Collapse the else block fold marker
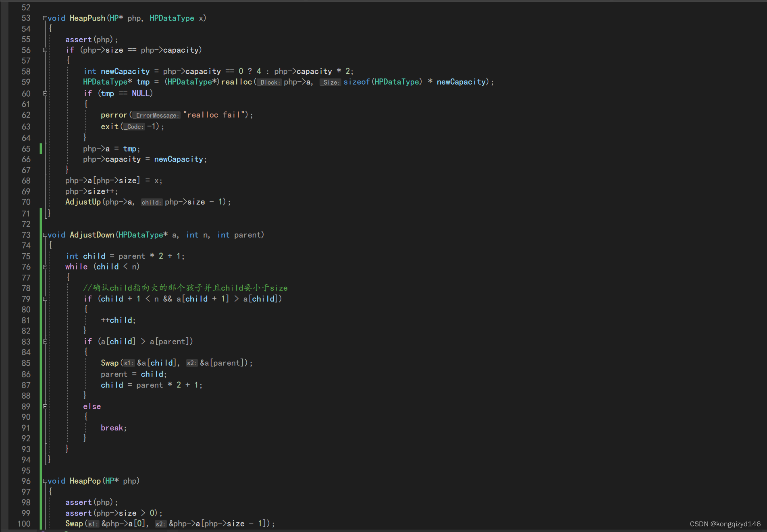767x532 pixels. tap(45, 406)
